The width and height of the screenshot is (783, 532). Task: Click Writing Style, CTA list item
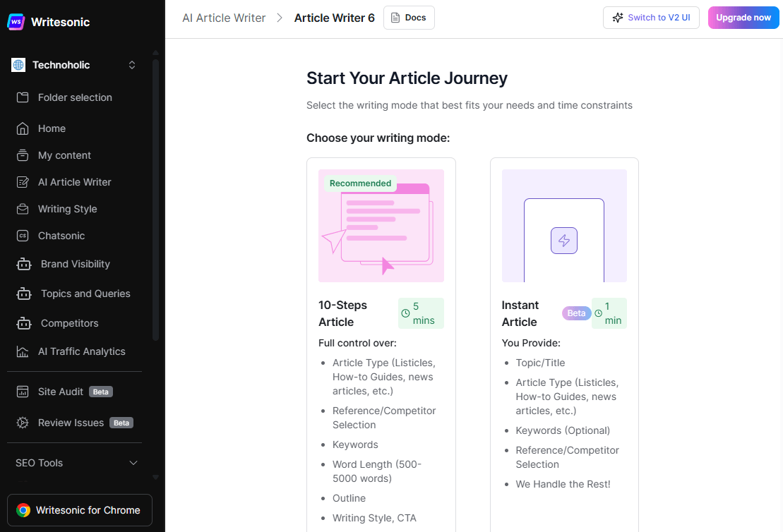point(374,518)
